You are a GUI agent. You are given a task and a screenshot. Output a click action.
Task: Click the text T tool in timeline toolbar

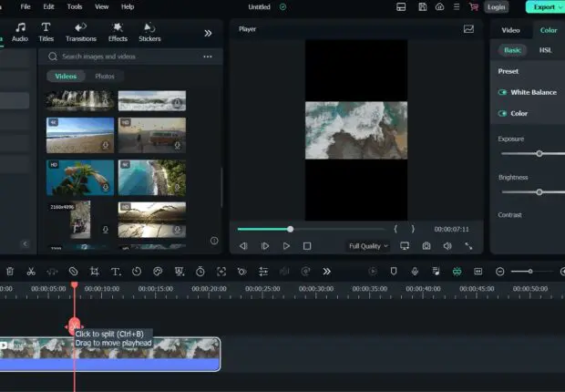[116, 271]
